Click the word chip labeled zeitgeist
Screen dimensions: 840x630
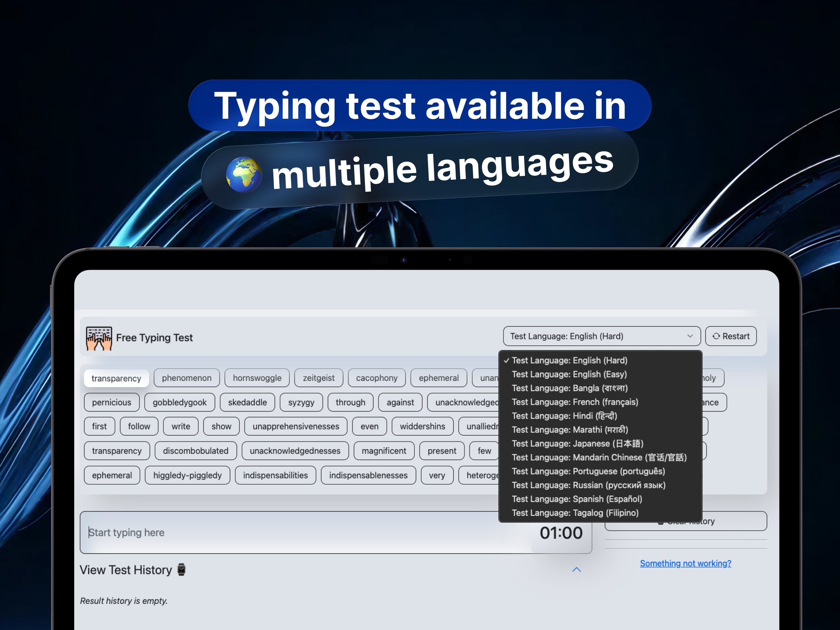[319, 378]
